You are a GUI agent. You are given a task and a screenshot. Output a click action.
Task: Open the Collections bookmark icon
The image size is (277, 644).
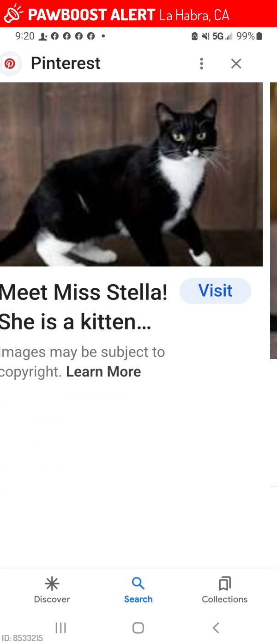coord(224,583)
